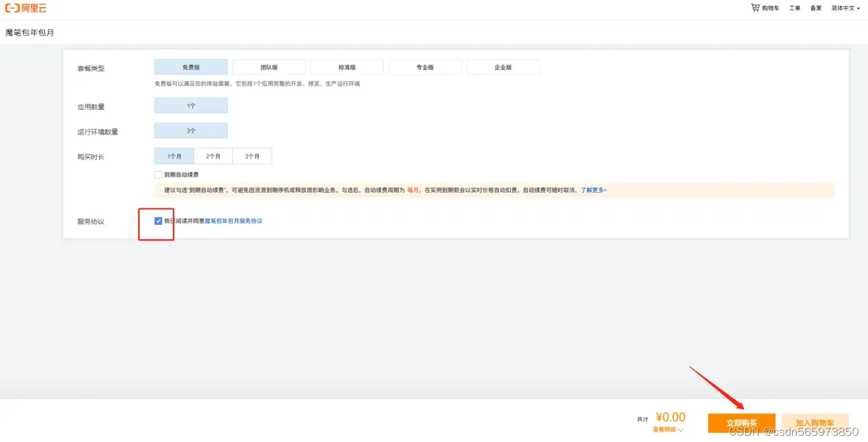868x442 pixels.
Task: Select the 标准版 plan option
Action: pos(347,67)
